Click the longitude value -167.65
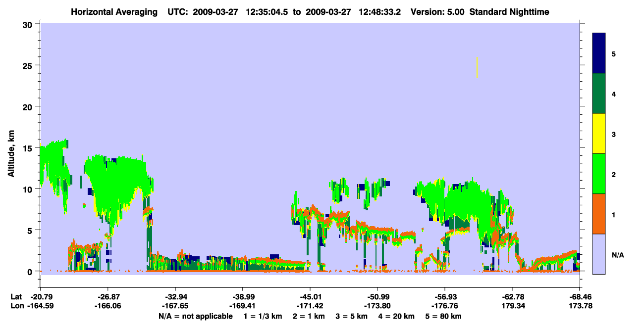Image resolution: width=644 pixels, height=330 pixels. (x=175, y=306)
